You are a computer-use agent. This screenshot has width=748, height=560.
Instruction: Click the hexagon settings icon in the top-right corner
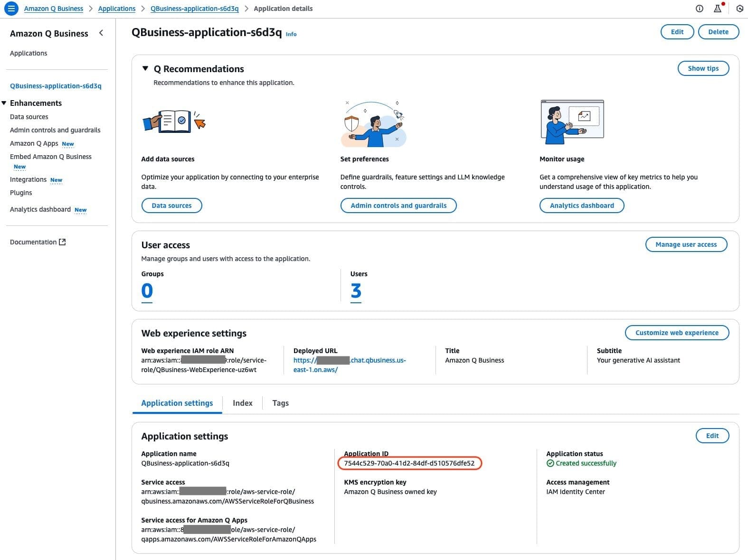[x=739, y=9]
